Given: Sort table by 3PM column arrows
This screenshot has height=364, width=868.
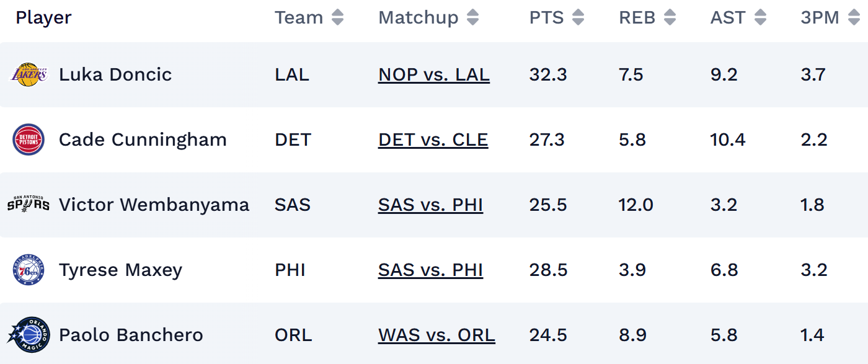Looking at the screenshot, I should coord(852,17).
